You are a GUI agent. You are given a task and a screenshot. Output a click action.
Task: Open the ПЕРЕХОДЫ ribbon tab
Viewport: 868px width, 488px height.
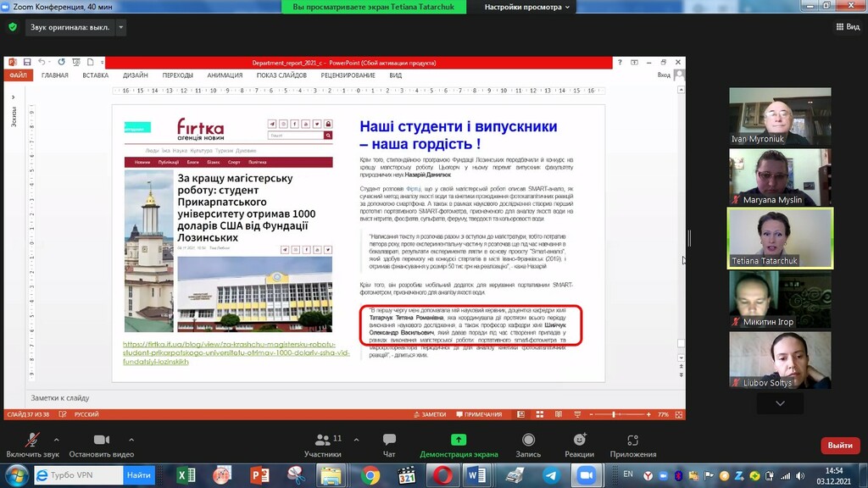(x=178, y=75)
